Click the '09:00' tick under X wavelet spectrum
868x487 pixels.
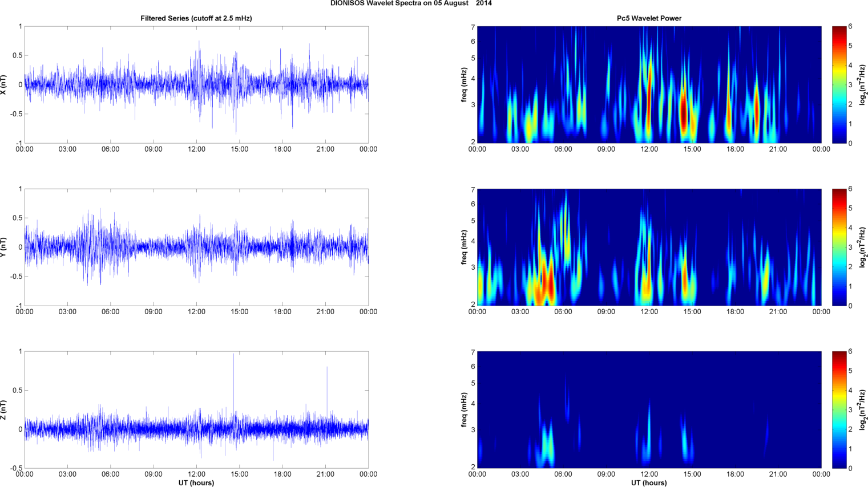[606, 149]
